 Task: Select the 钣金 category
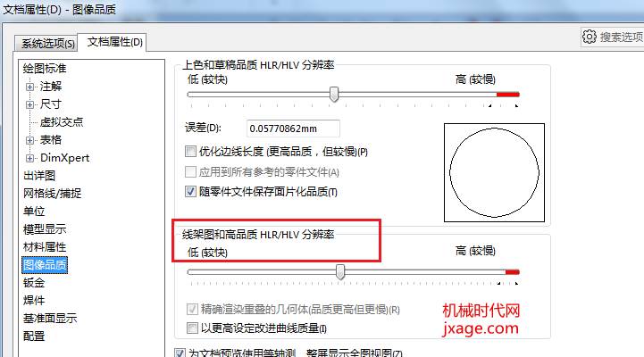pyautogui.click(x=34, y=282)
